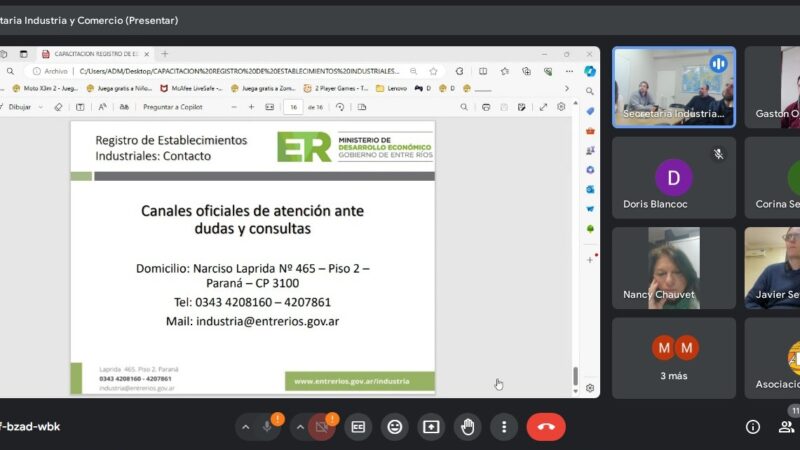Screen dimensions: 800x450
Task: Open the Edge sidebar search icon
Action: [x=590, y=91]
